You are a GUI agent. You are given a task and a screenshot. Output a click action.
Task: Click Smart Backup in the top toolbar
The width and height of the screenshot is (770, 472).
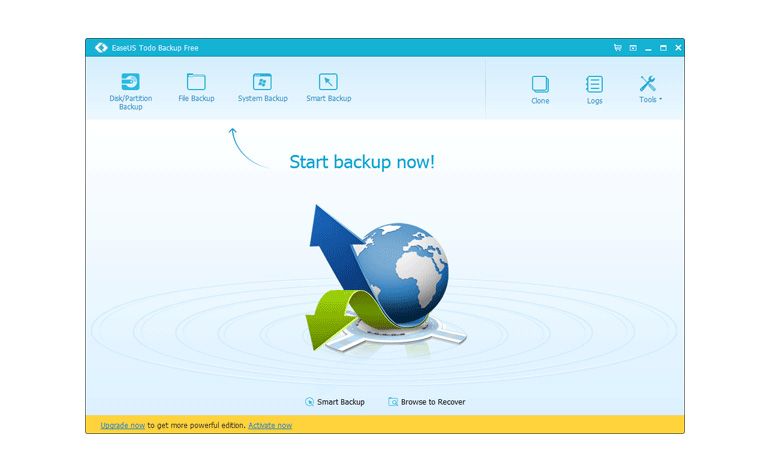pos(328,85)
